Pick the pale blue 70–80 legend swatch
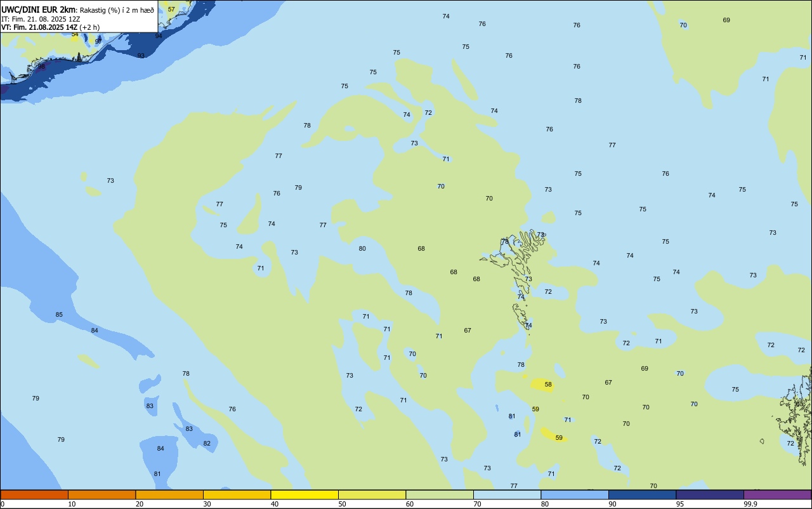812x509 pixels. (507, 494)
